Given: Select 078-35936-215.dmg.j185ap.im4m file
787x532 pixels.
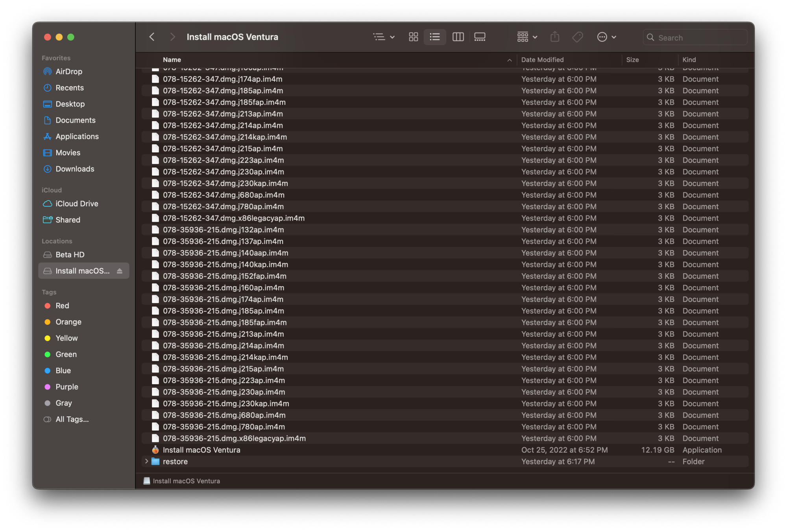Looking at the screenshot, I should pos(445,311).
